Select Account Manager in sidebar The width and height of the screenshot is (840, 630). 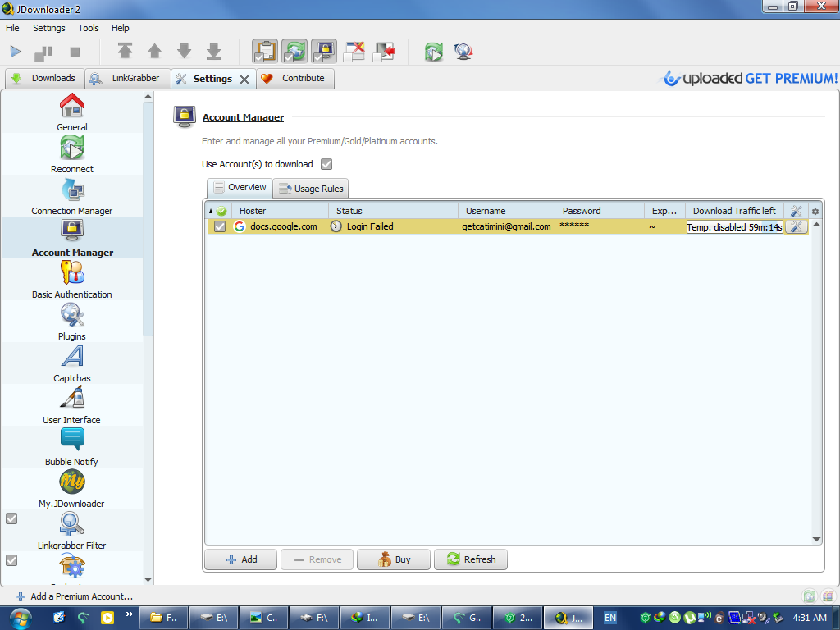tap(72, 237)
